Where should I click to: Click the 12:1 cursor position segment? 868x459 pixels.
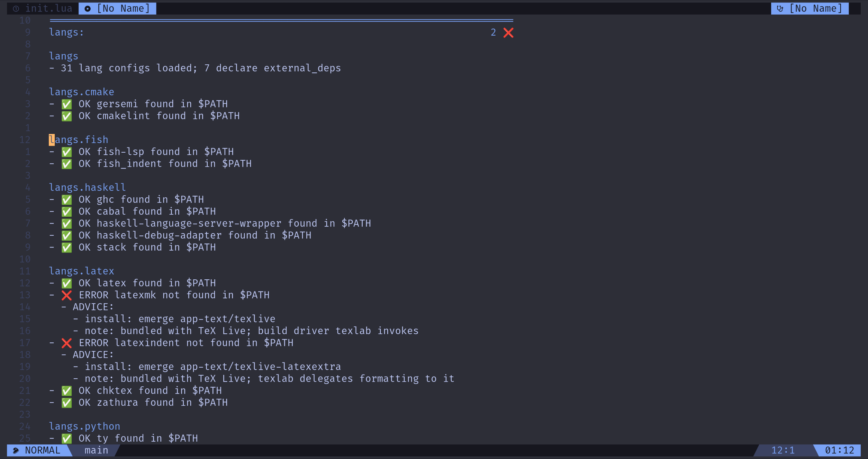tap(782, 450)
